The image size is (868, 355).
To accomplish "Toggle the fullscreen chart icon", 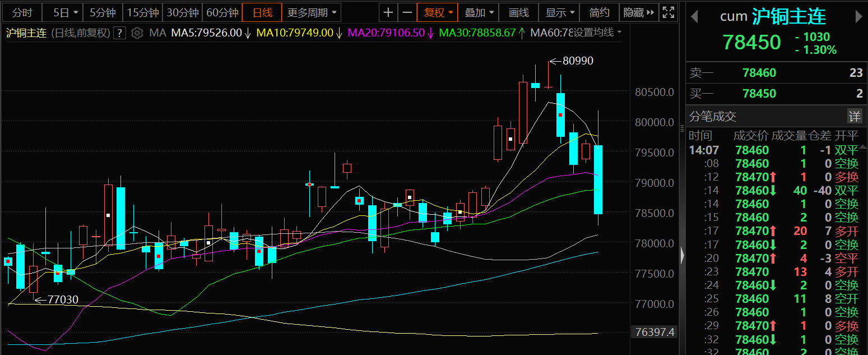I will coord(668,12).
